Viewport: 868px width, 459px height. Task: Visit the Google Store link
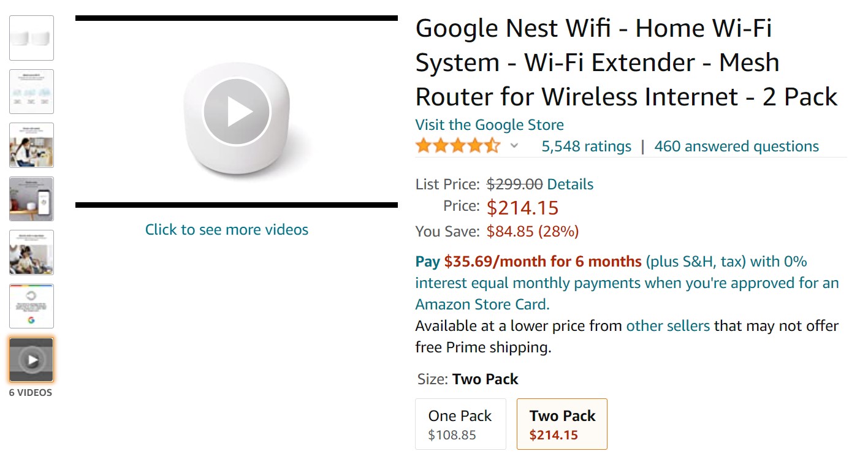click(x=489, y=125)
